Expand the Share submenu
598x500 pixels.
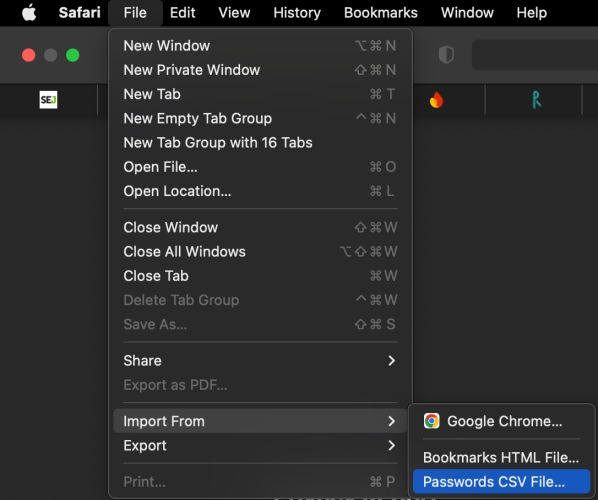[x=260, y=361]
